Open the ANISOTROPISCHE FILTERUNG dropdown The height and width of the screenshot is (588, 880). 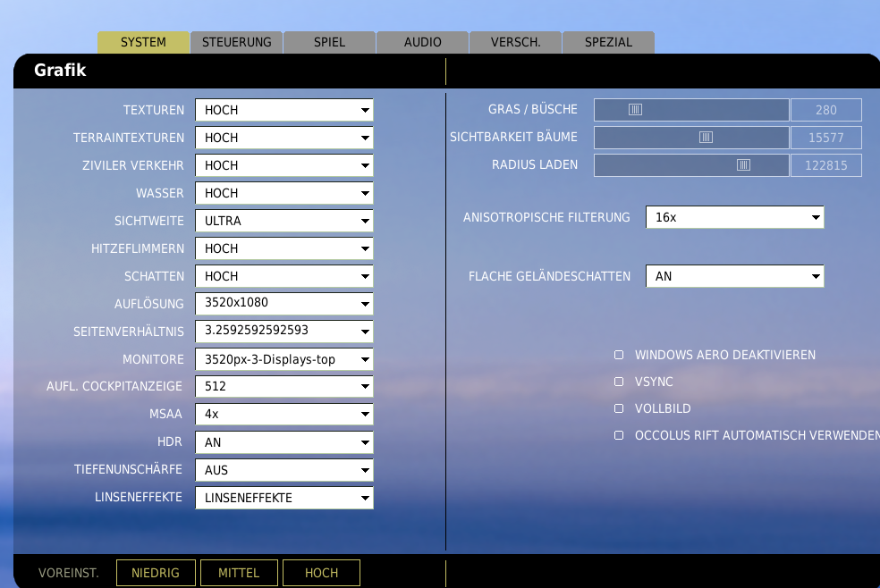(733, 217)
